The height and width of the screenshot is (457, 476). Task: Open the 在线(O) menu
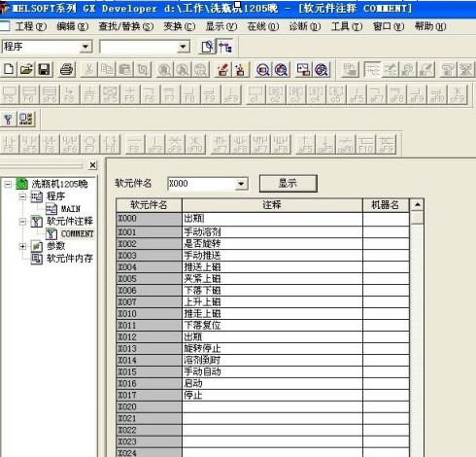pos(262,26)
